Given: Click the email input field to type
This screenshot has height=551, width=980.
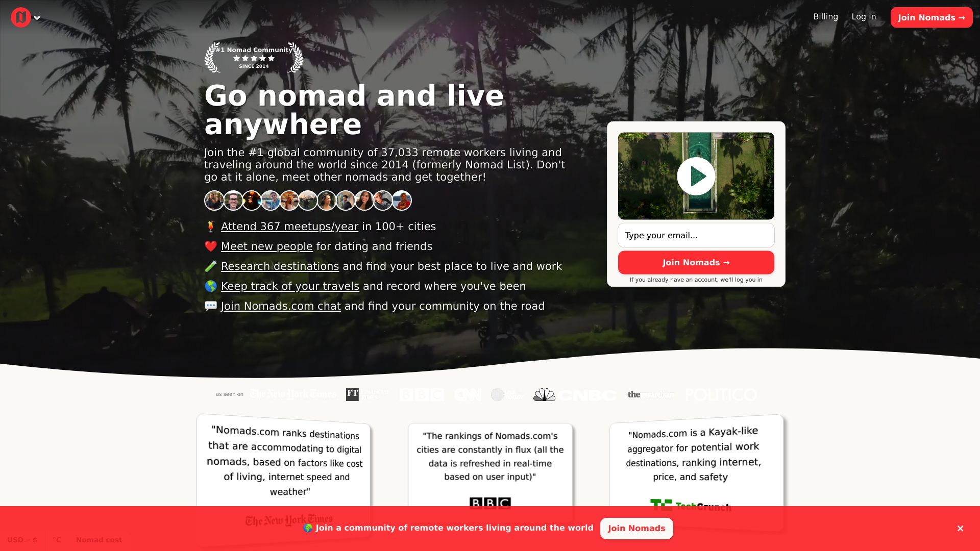Looking at the screenshot, I should 696,236.
